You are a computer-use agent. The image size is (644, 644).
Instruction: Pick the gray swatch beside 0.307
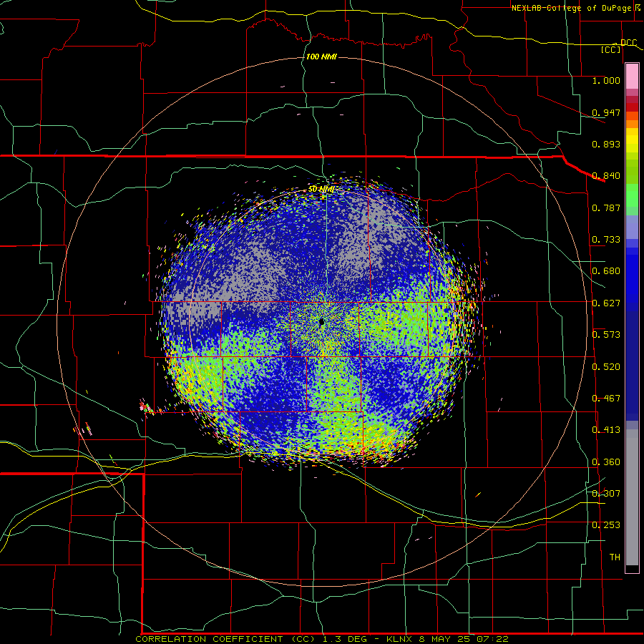[x=632, y=497]
